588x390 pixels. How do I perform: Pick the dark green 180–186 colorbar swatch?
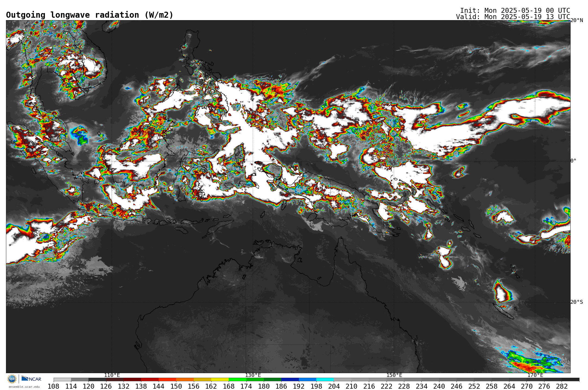pos(272,379)
